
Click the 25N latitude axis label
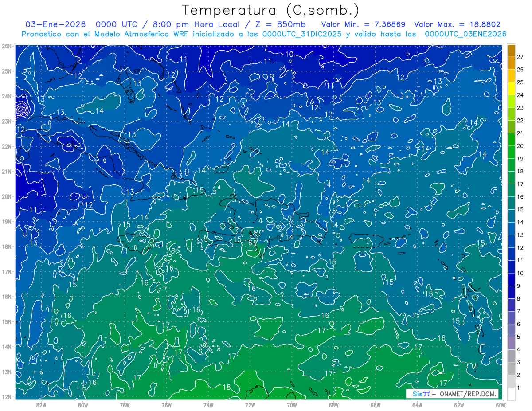(x=6, y=71)
